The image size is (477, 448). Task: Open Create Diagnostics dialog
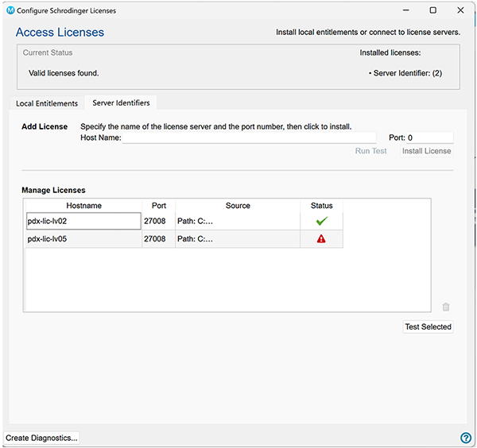[x=41, y=438]
